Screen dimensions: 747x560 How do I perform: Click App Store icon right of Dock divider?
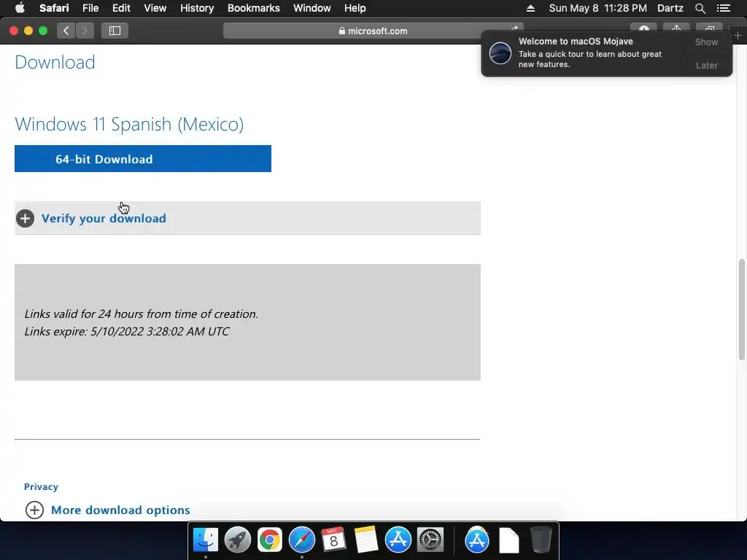477,540
